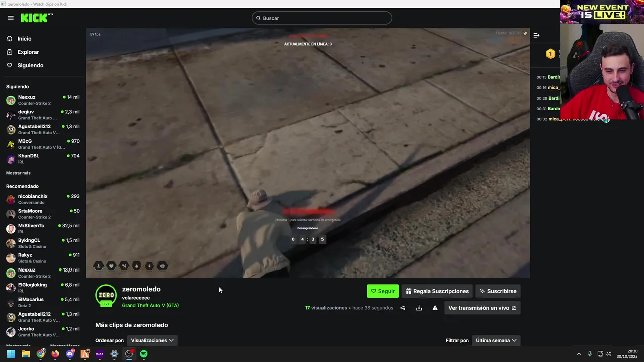Viewport: 644px width, 362px height.
Task: Open MrStivenTc recommended channel
Action: (x=43, y=228)
